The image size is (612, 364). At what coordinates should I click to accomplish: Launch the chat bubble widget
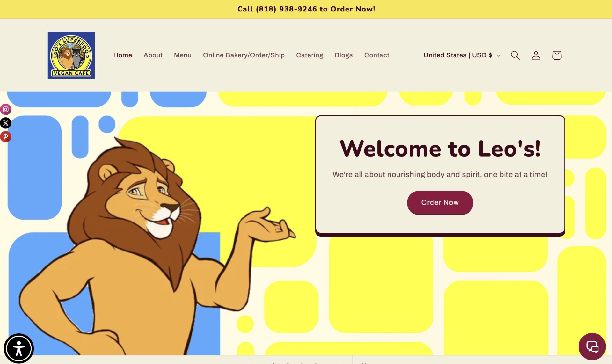point(592,346)
